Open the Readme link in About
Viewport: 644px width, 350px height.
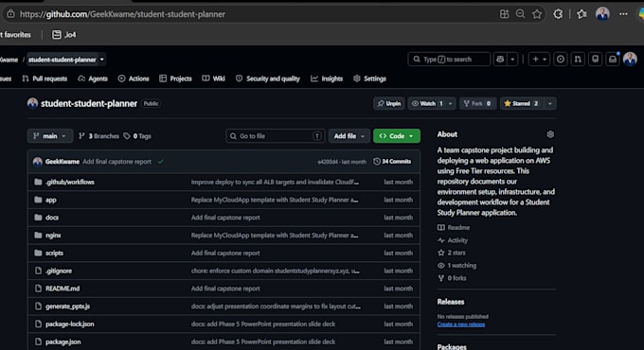[x=454, y=227]
